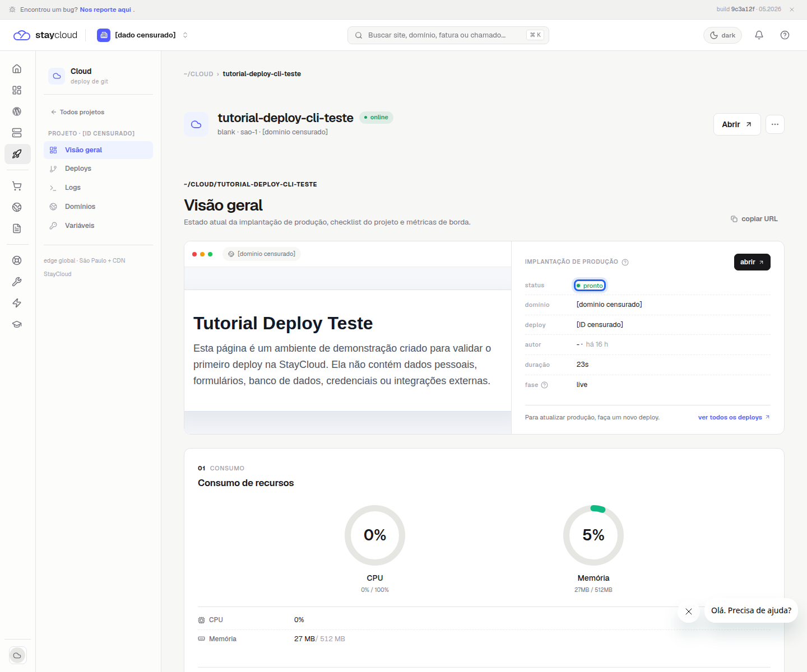
Task: Click the duração value 23s
Action: 582,365
